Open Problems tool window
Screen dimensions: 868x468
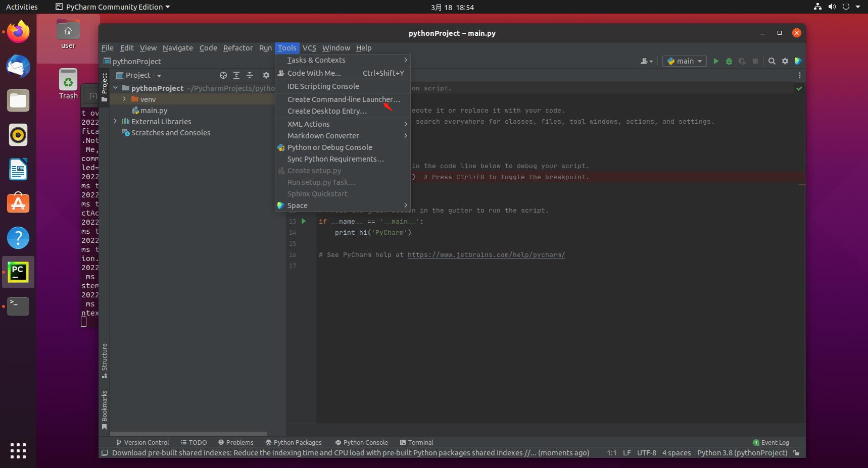[235, 442]
